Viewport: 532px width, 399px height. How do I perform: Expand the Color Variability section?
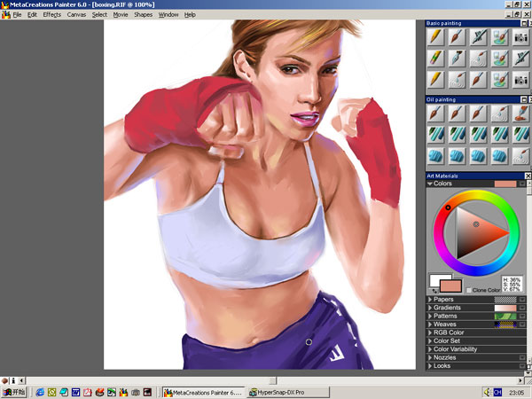(x=430, y=349)
